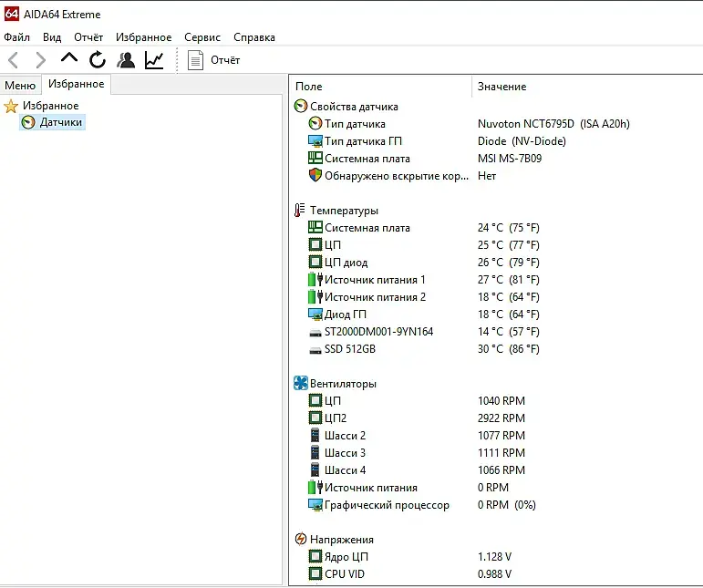Click motherboard icon in 24 °C temperature row
Image resolution: width=703 pixels, height=588 pixels.
click(x=315, y=227)
